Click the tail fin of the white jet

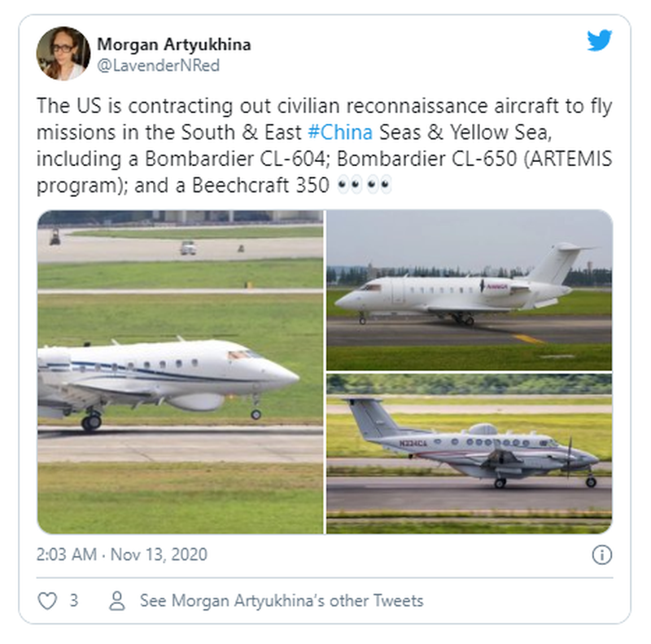click(558, 263)
